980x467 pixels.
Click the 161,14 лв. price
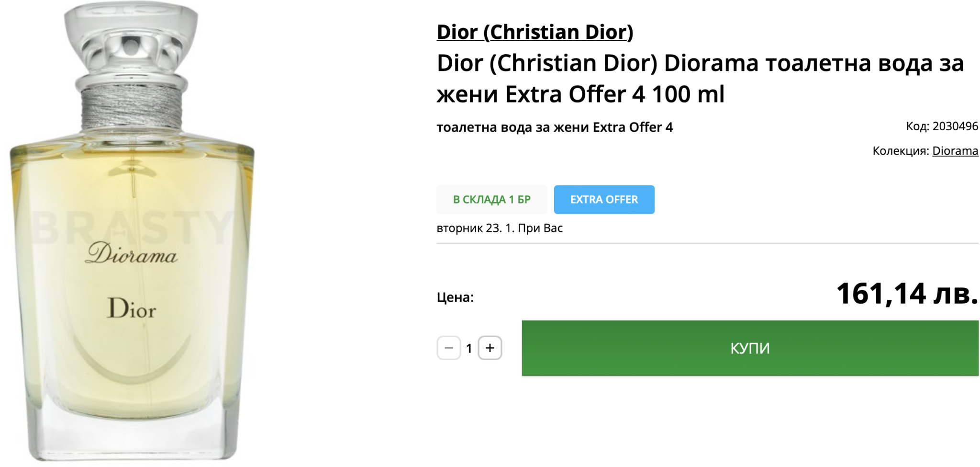coord(906,293)
